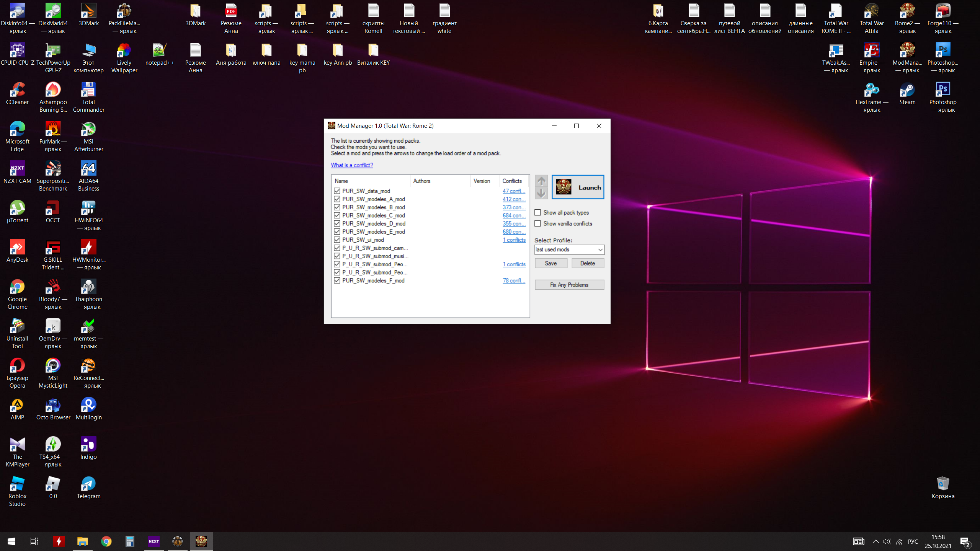Open NZXT CAM desktop icon
This screenshot has height=551, width=980.
pos(17,173)
